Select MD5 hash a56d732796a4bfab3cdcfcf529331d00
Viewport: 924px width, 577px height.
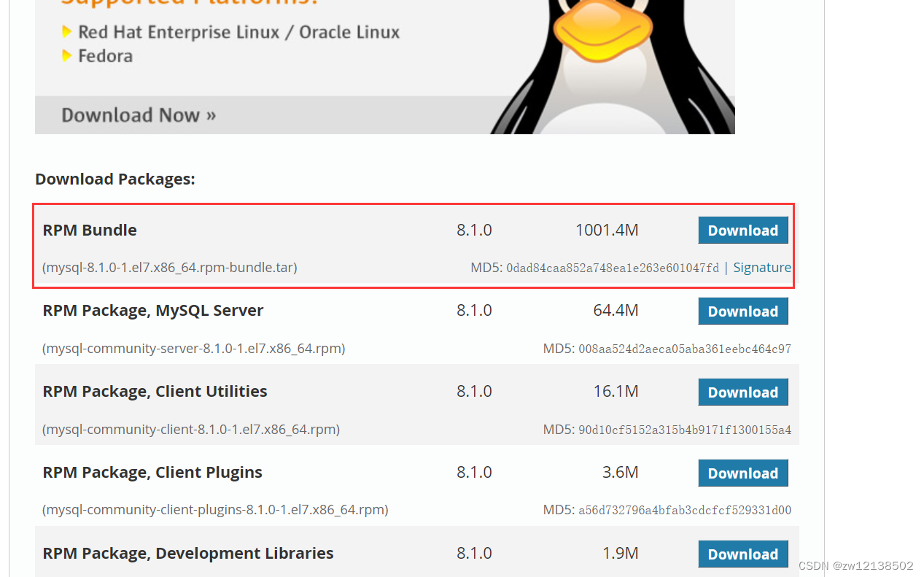click(x=685, y=511)
